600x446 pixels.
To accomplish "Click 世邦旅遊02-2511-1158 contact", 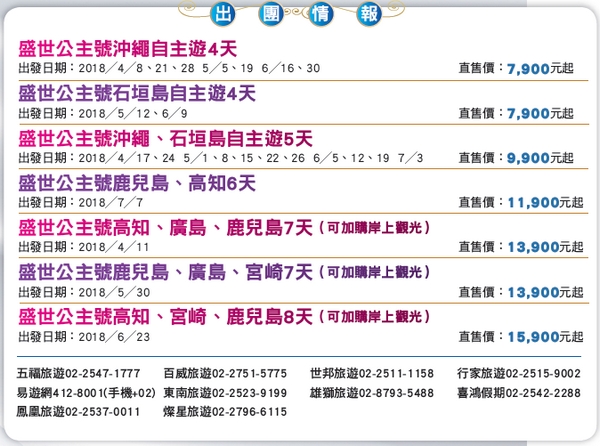I will [x=372, y=373].
